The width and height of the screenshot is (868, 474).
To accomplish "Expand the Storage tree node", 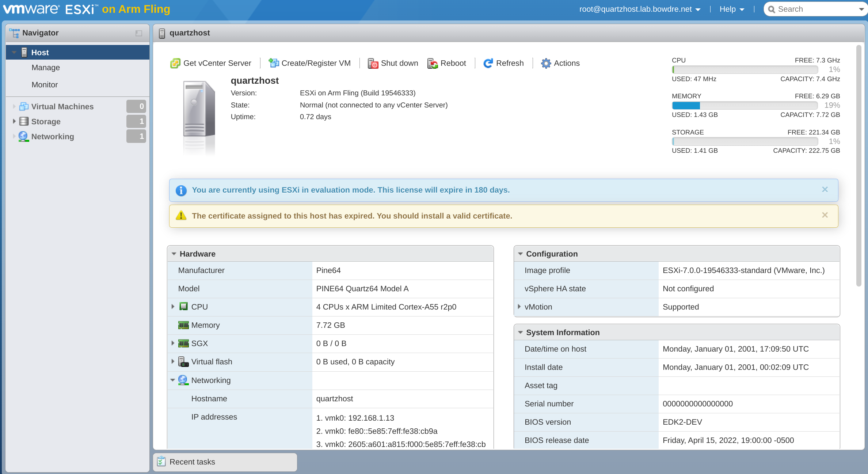I will pos(14,121).
